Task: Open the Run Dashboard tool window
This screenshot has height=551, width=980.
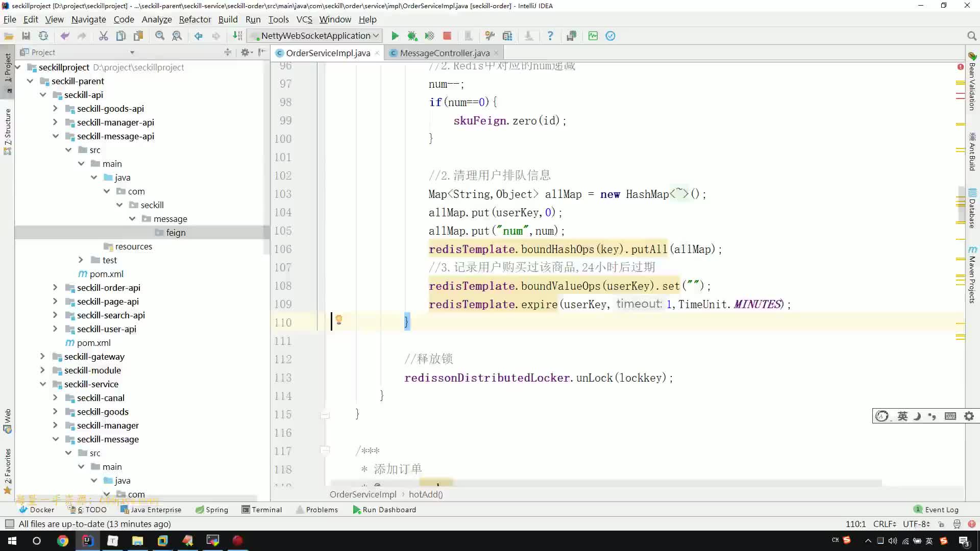Action: coord(384,510)
